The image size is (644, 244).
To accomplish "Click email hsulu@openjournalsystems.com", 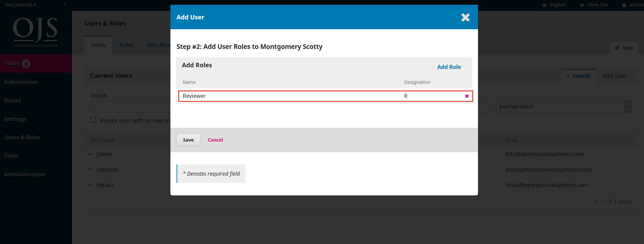I will click(547, 185).
